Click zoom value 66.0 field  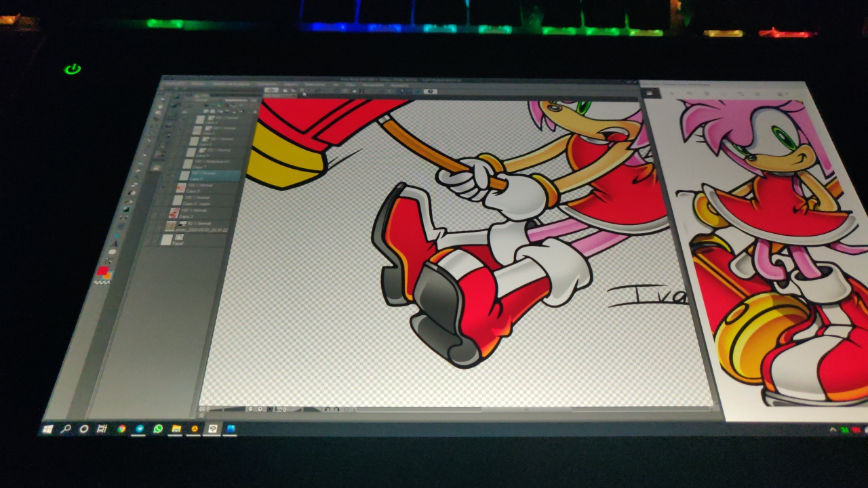tap(205, 409)
